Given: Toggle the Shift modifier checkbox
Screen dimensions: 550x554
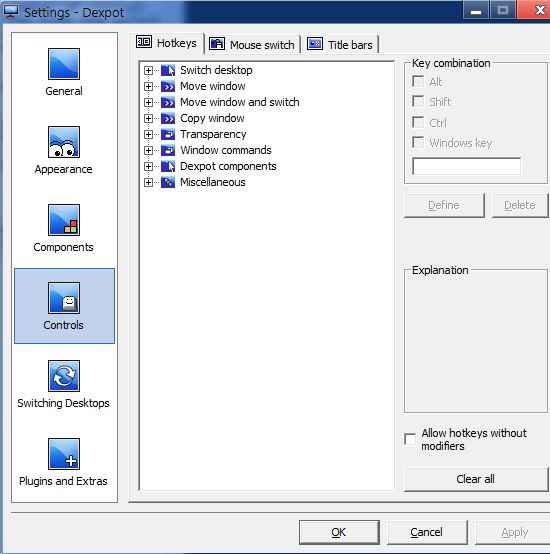Looking at the screenshot, I should tap(418, 102).
